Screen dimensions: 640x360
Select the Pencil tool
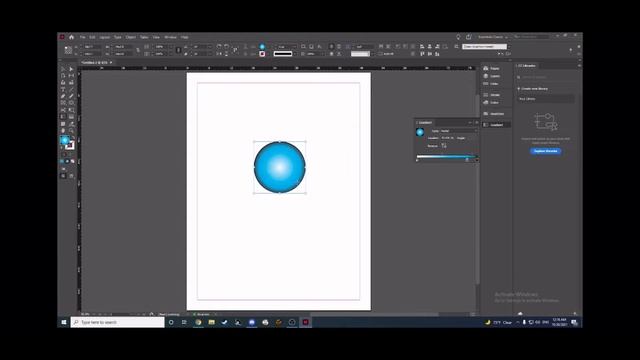pos(71,96)
